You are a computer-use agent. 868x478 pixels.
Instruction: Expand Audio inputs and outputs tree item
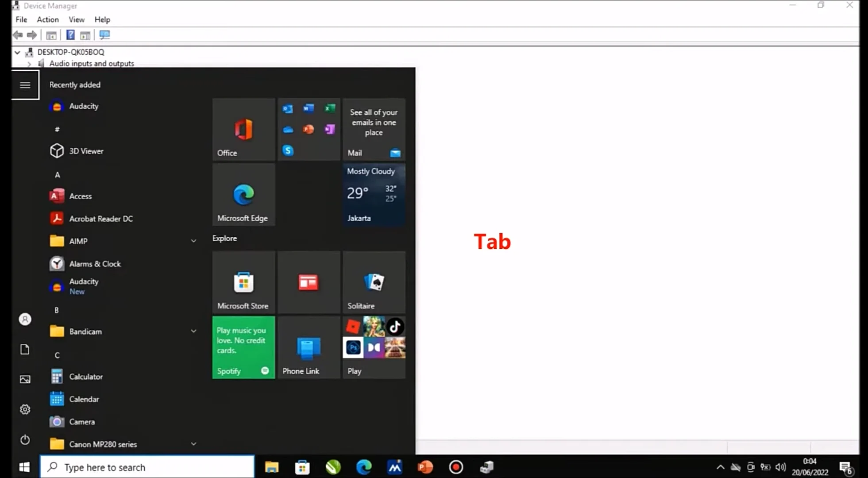(29, 63)
